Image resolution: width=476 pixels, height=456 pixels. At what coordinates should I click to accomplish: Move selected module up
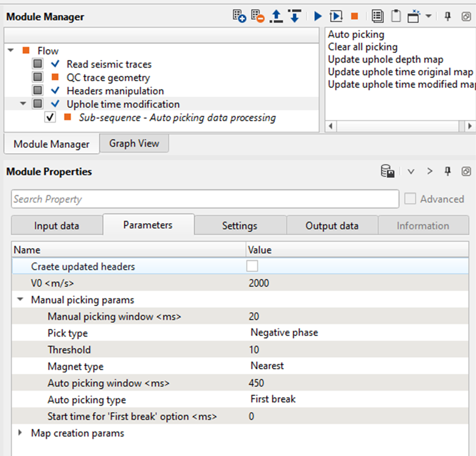coord(277,16)
